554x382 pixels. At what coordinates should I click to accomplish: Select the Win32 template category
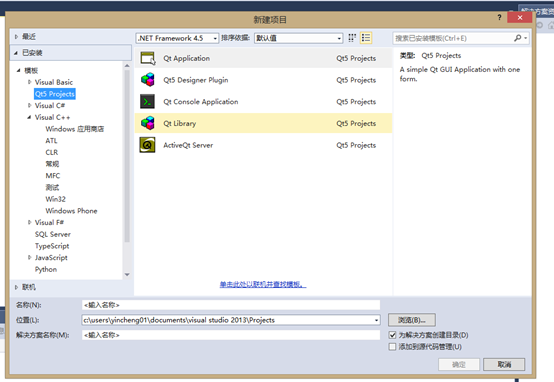tap(55, 199)
